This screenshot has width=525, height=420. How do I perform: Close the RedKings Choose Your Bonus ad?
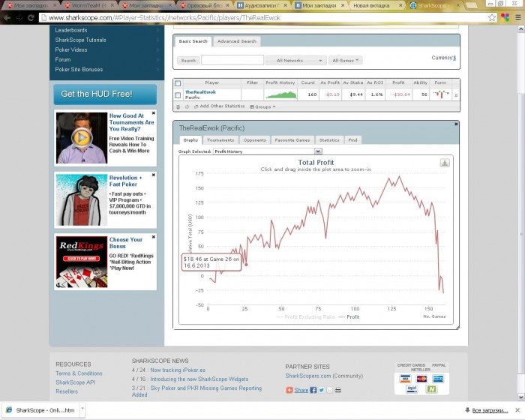point(154,237)
